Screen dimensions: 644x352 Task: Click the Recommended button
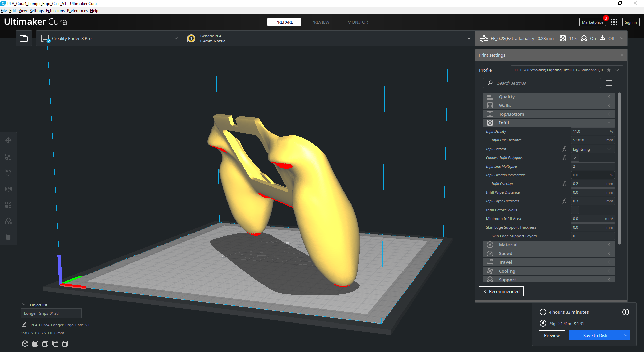point(501,291)
